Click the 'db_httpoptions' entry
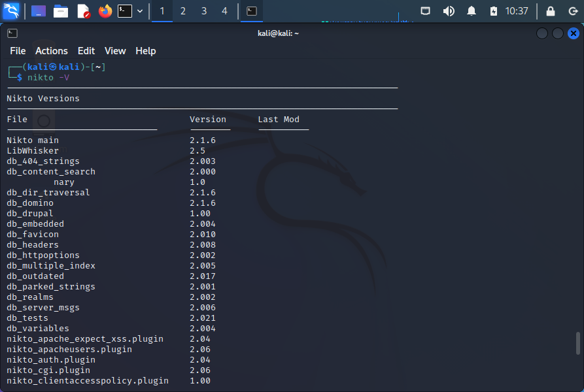This screenshot has width=584, height=392. pos(43,255)
